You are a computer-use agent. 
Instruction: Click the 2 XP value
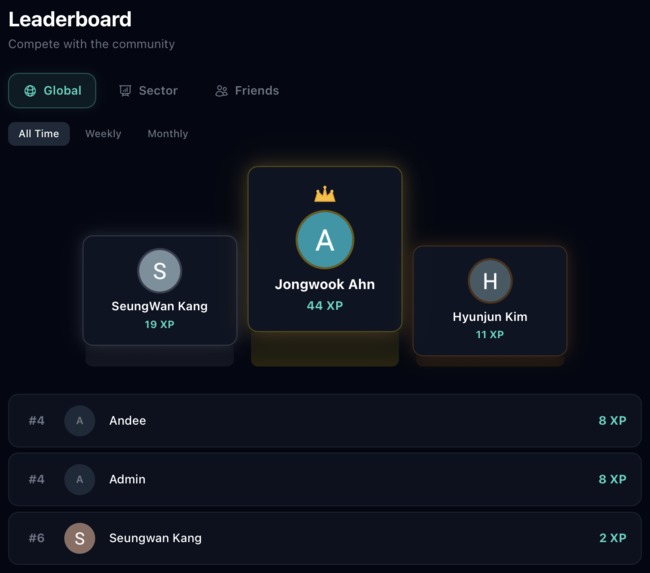click(x=613, y=538)
